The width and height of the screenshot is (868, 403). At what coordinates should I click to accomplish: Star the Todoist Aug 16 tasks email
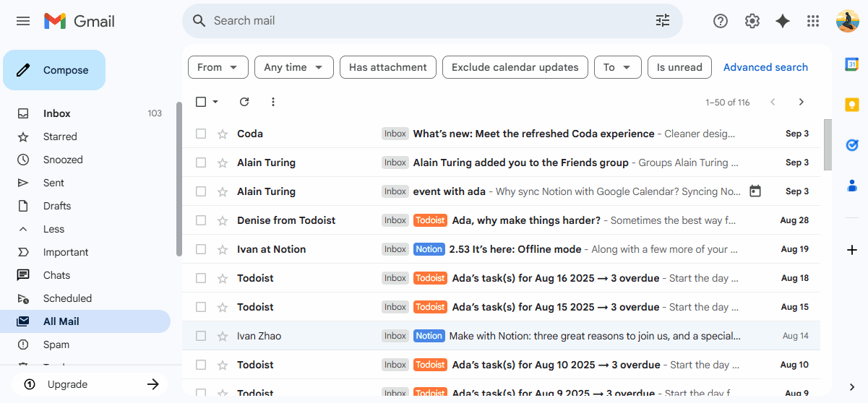pyautogui.click(x=223, y=278)
